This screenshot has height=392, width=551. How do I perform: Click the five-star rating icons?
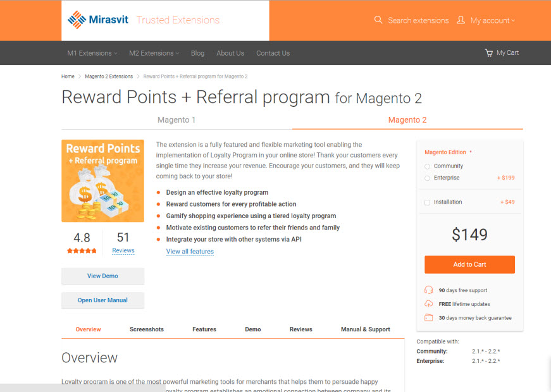coord(82,251)
